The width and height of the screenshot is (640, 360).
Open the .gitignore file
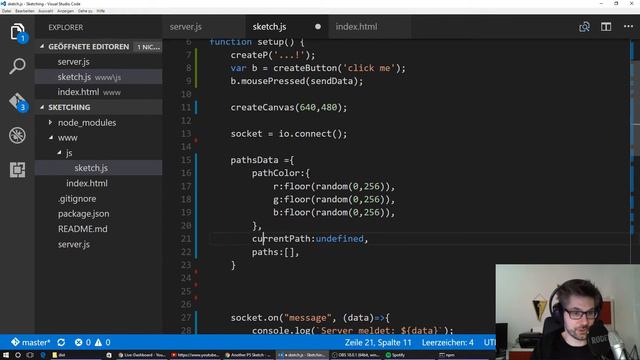click(98, 198)
